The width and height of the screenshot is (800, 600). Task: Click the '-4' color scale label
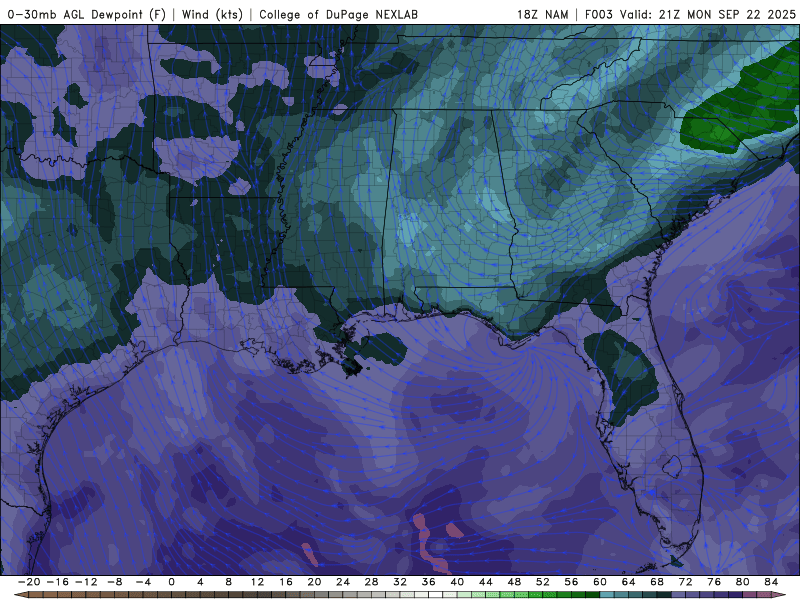143,582
